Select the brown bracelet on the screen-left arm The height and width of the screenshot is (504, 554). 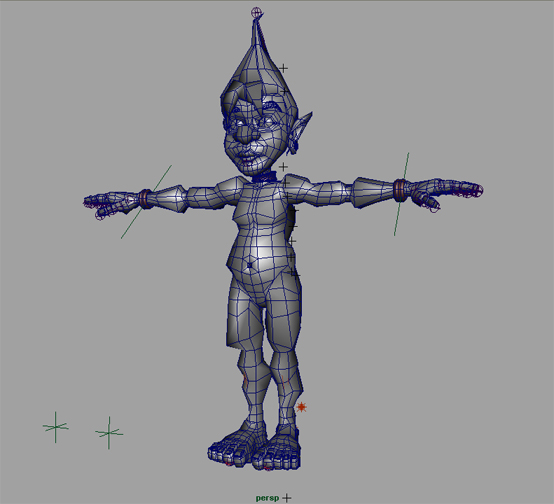click(x=145, y=199)
